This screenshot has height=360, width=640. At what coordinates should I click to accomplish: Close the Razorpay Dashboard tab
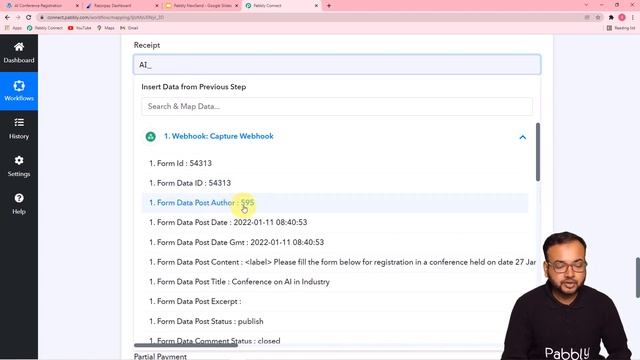point(157,6)
